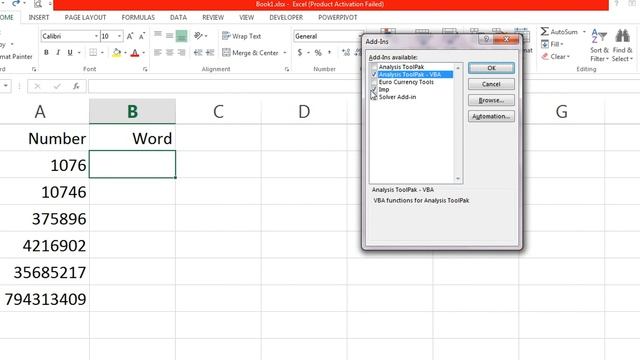
Task: Click the Browse... button
Action: click(x=491, y=100)
